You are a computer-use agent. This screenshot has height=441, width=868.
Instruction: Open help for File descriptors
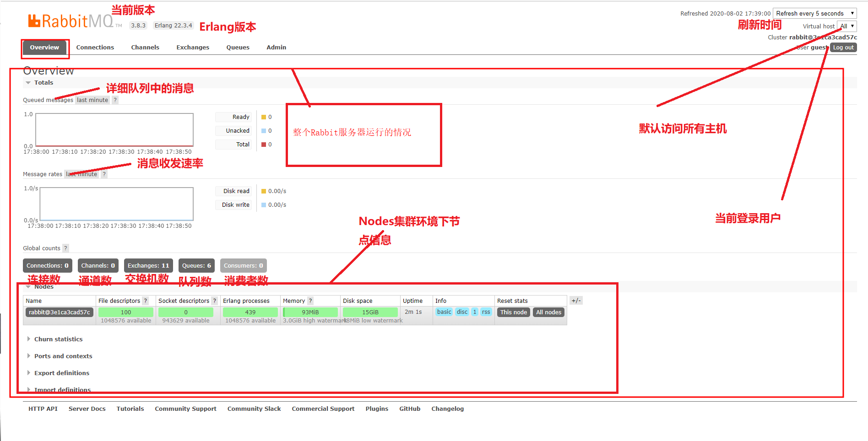[146, 301]
